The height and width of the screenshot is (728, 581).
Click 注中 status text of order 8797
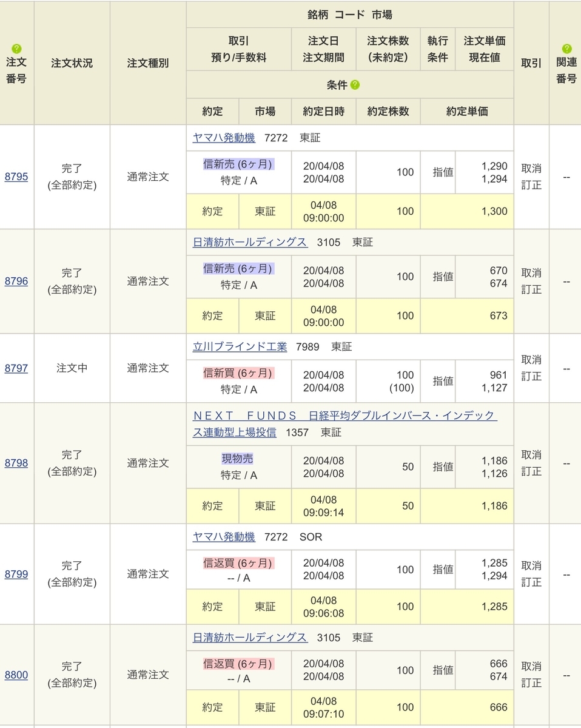click(x=72, y=368)
